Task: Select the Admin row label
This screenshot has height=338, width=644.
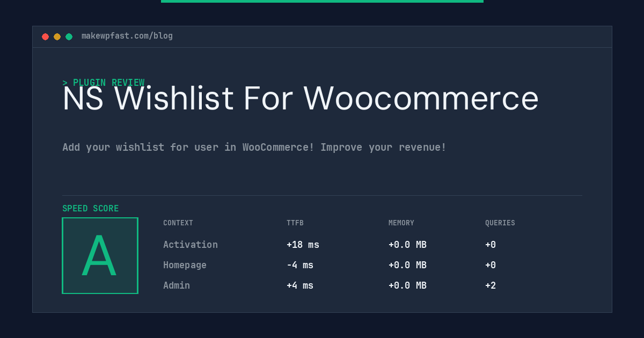Action: click(x=177, y=285)
